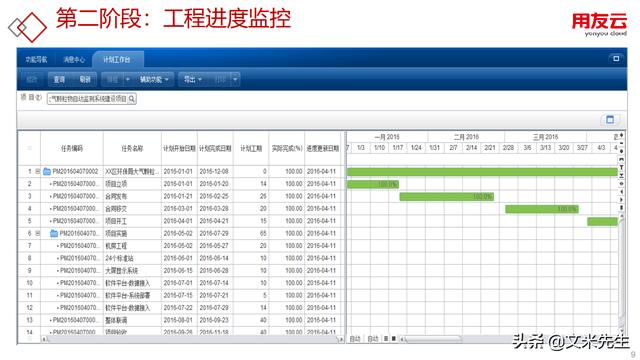Select the 项目立项 task name cell
This screenshot has height=360, width=640.
click(x=132, y=184)
